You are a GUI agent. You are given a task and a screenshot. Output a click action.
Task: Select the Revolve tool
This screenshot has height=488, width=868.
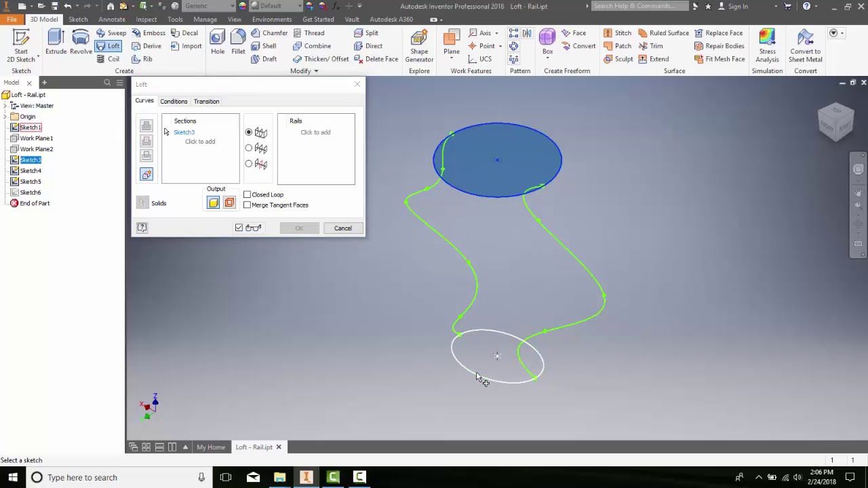pyautogui.click(x=81, y=42)
